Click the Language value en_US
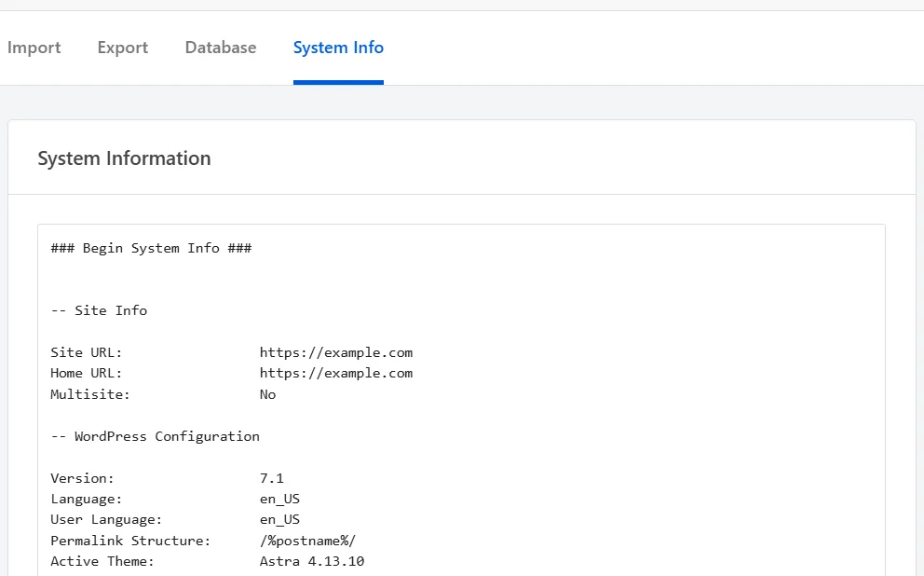The width and height of the screenshot is (924, 576). pos(279,499)
